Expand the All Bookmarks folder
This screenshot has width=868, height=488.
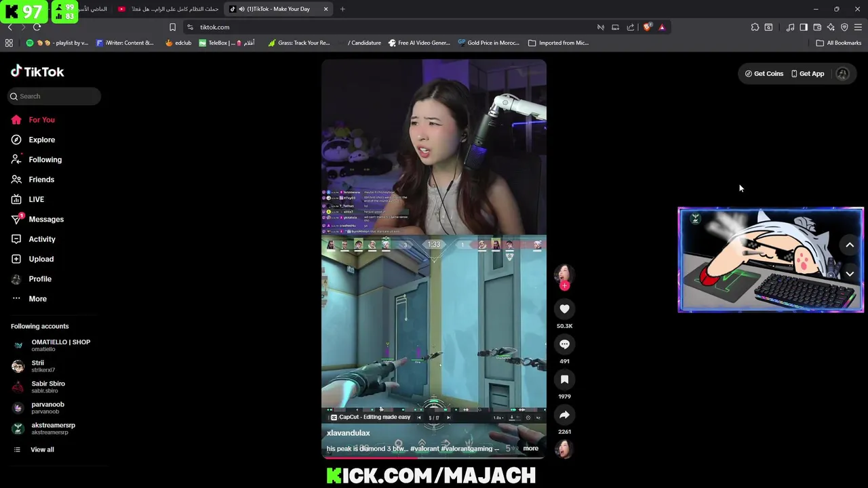tap(838, 43)
